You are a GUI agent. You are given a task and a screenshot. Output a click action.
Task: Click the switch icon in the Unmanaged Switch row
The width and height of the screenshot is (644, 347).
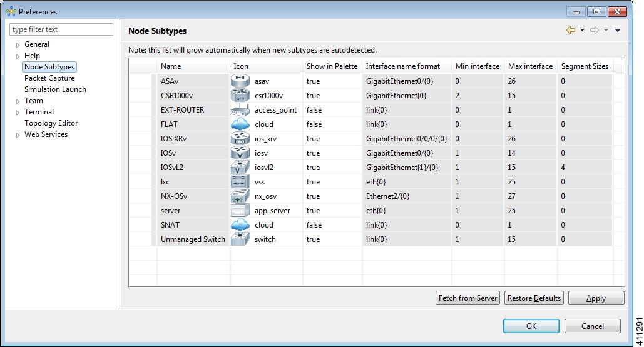pos(240,239)
